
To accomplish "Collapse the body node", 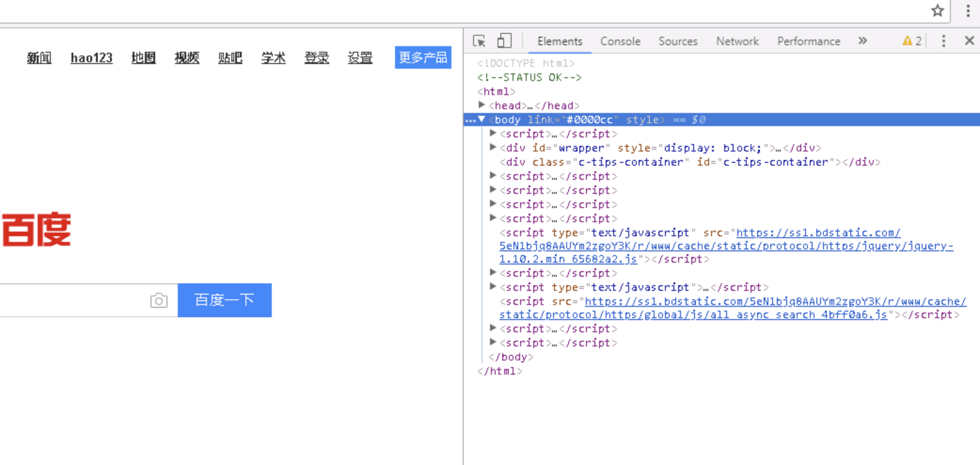I will click(x=482, y=120).
